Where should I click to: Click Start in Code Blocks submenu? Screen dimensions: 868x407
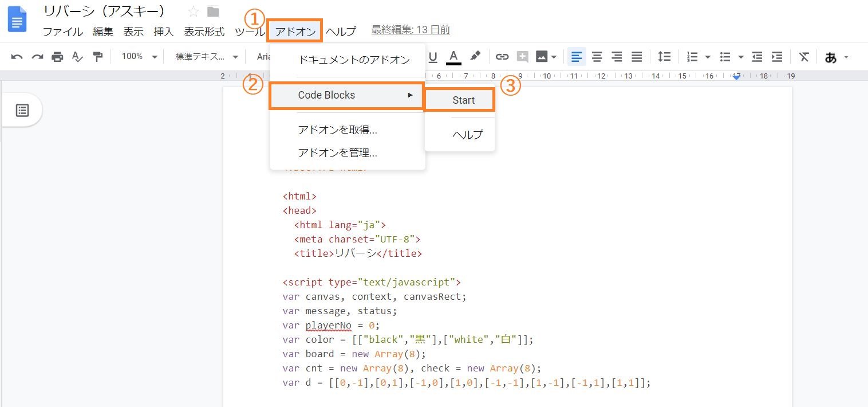click(x=460, y=100)
